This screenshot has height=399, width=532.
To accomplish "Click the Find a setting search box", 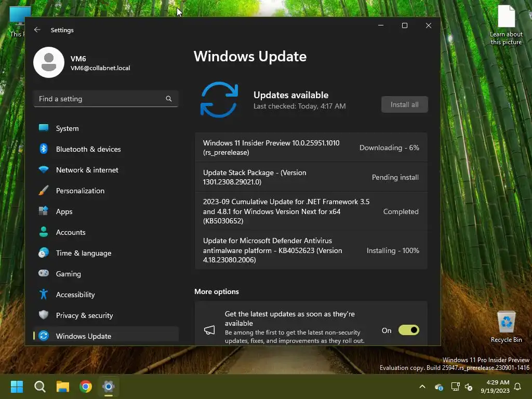I will (x=106, y=99).
